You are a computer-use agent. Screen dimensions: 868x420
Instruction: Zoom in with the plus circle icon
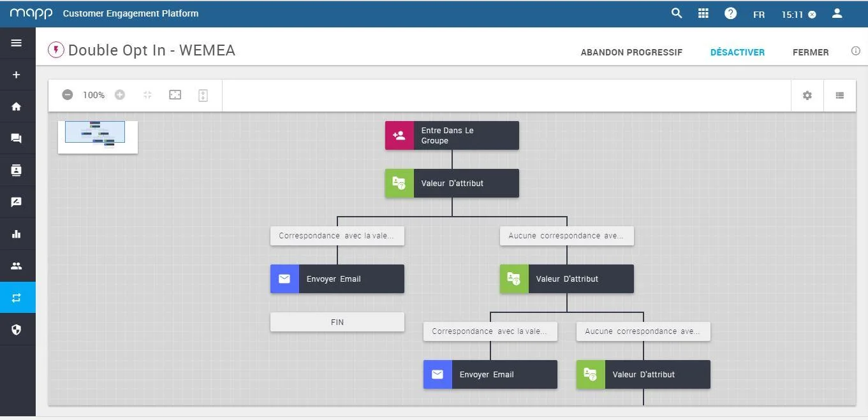[120, 95]
